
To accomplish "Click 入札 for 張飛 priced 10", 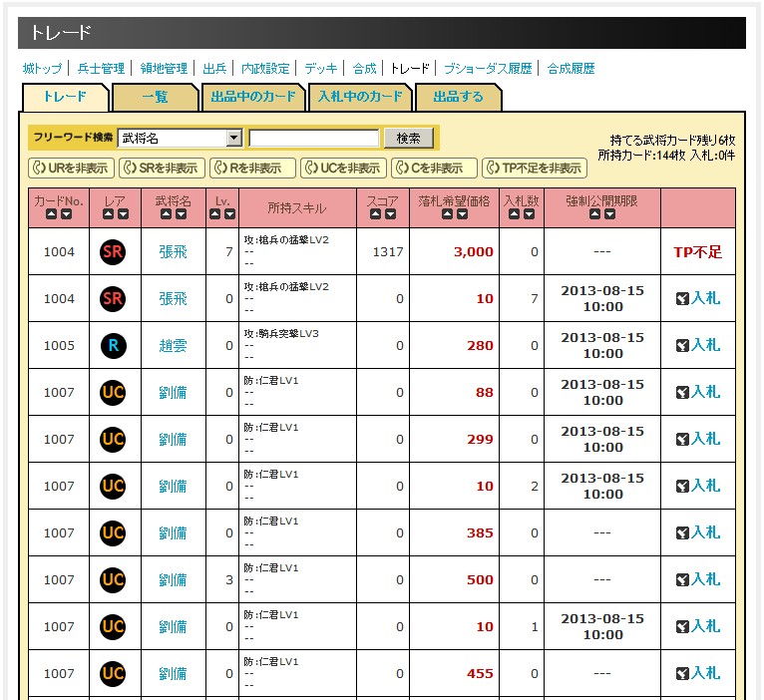I will coord(698,298).
